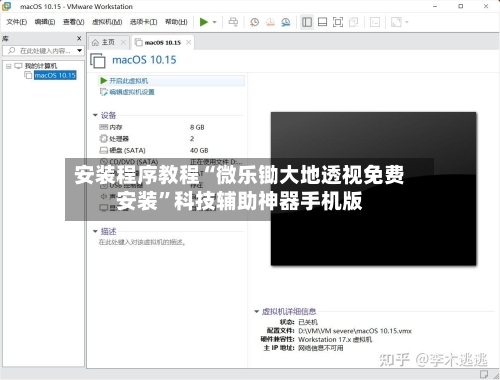The height and width of the screenshot is (380, 500).
Task: Open the 虚拟机(M) menu
Action: coord(107,22)
